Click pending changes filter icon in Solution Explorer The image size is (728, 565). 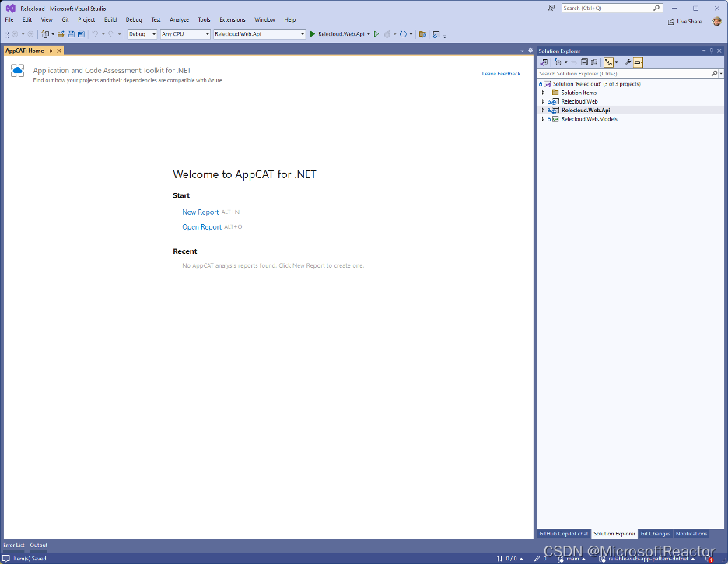558,62
